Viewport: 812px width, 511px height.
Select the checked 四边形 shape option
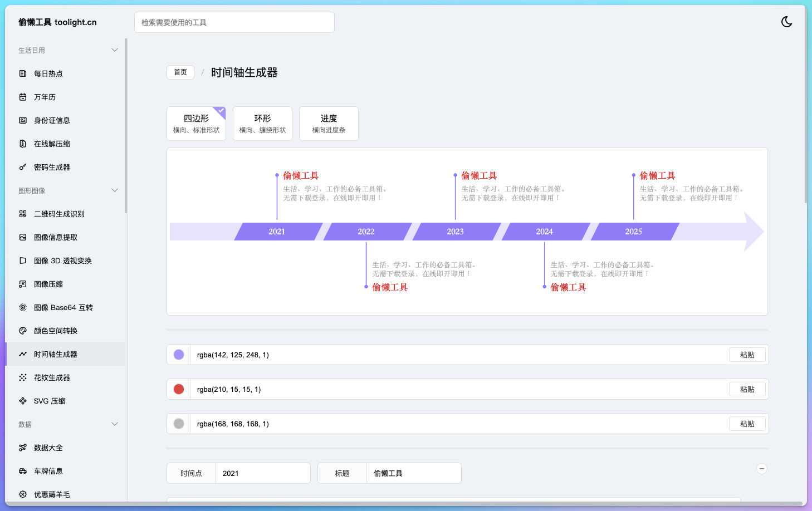tap(196, 123)
